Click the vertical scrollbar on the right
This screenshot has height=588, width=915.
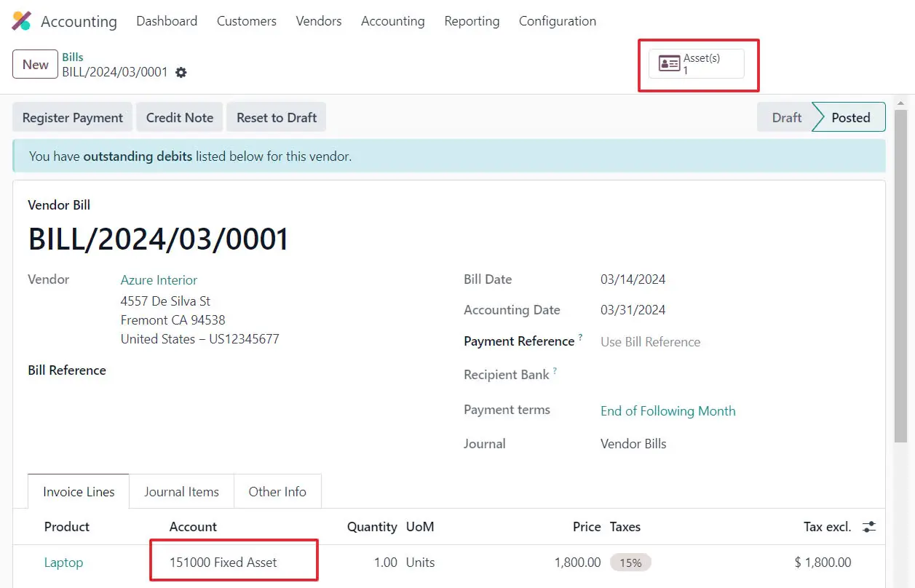[x=900, y=277]
